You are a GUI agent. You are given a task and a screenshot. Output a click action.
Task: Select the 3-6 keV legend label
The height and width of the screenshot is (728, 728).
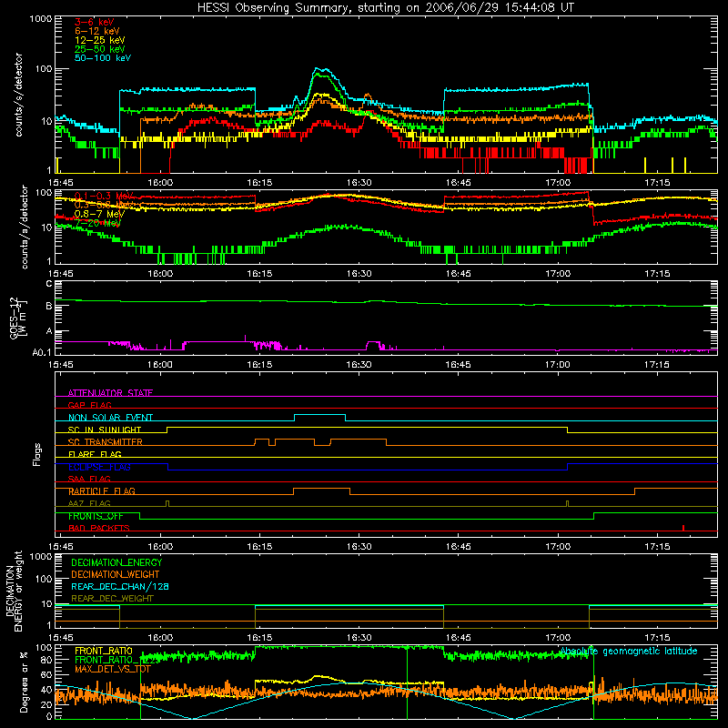(95, 22)
